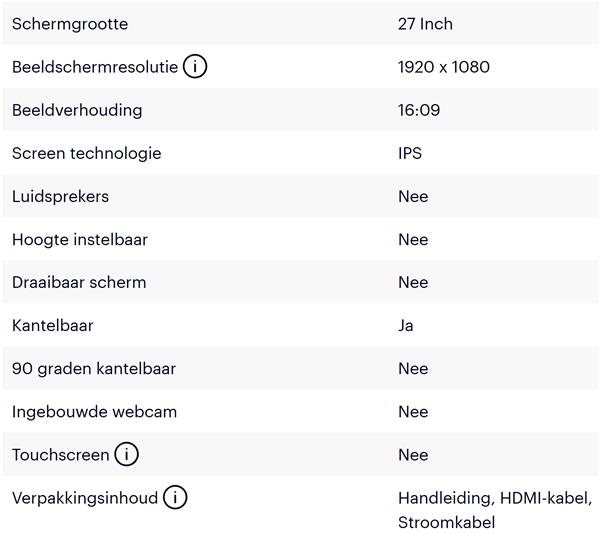Screen dimensions: 600x534
Task: Select the Verpakkingsinhoud label text
Action: [x=85, y=498]
